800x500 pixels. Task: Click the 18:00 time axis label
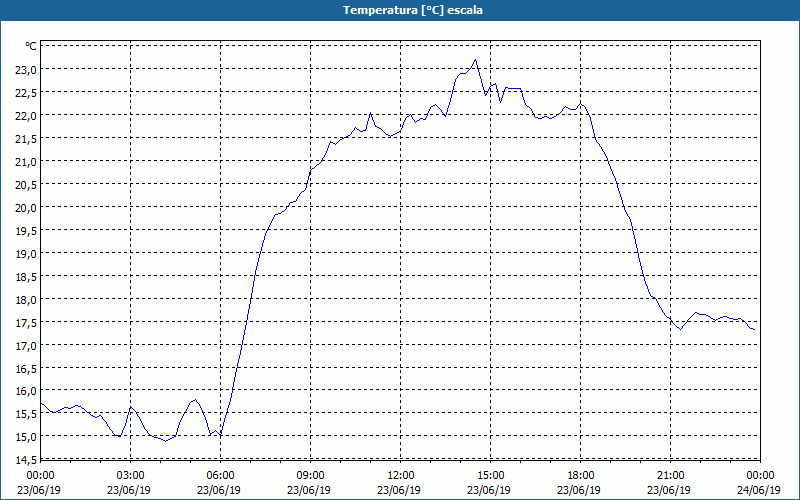581,476
